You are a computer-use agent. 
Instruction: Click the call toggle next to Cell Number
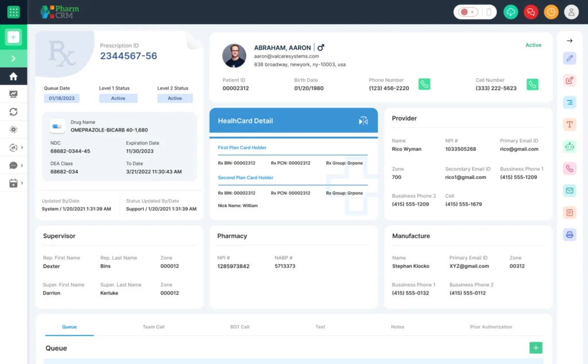pyautogui.click(x=532, y=84)
